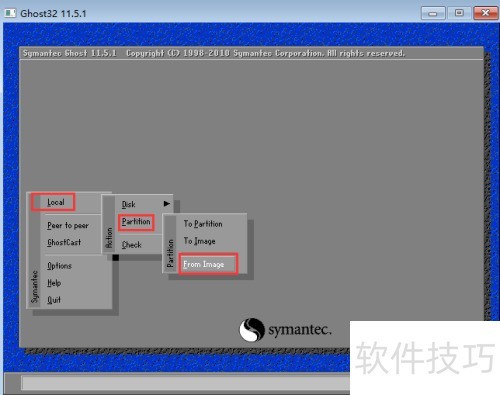The image size is (500, 395).
Task: Select the Disk action entry
Action: point(128,204)
